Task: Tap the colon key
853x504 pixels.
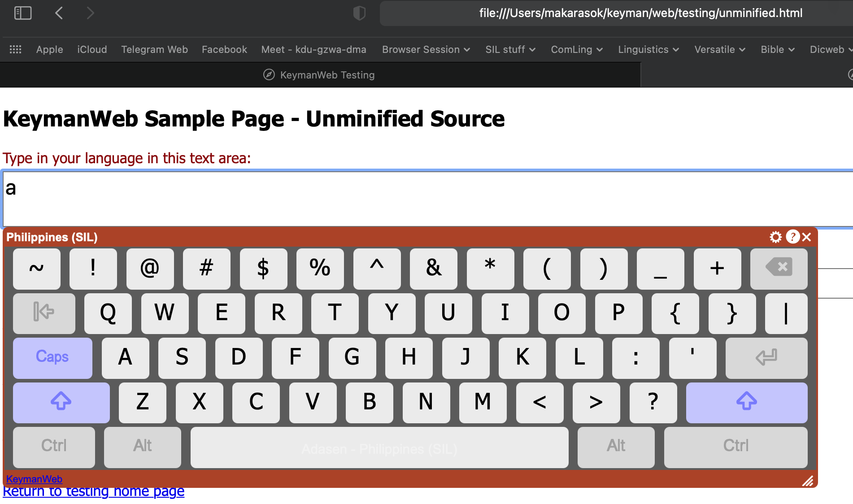Action: [635, 357]
